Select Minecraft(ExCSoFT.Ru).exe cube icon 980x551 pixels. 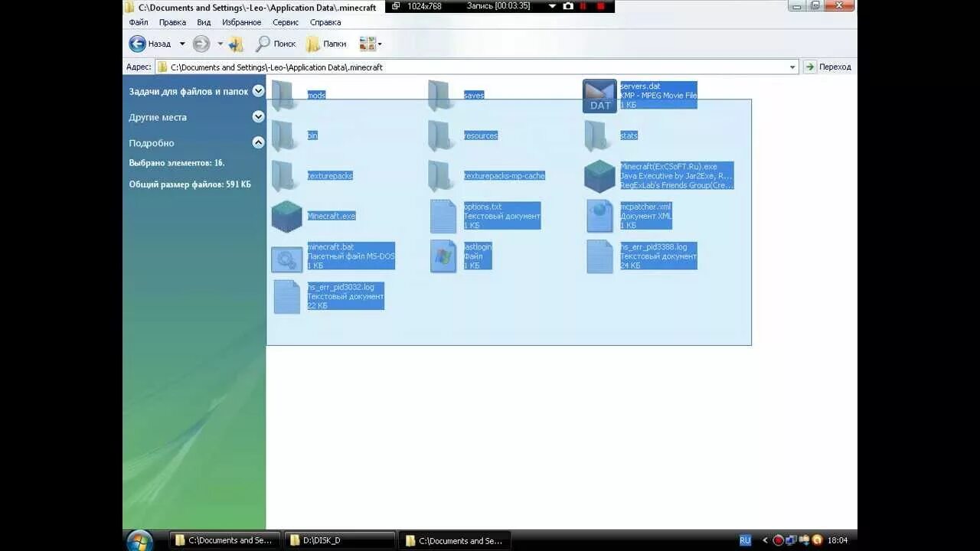[599, 176]
